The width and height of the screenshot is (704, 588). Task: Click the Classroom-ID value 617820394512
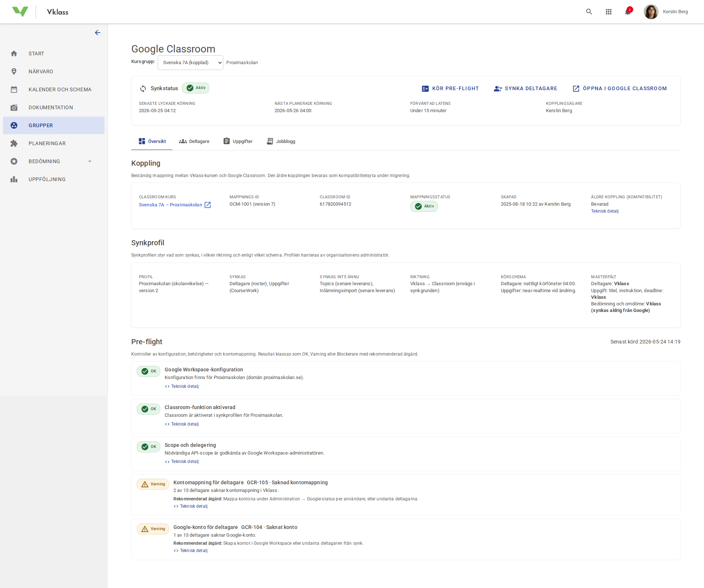335,204
